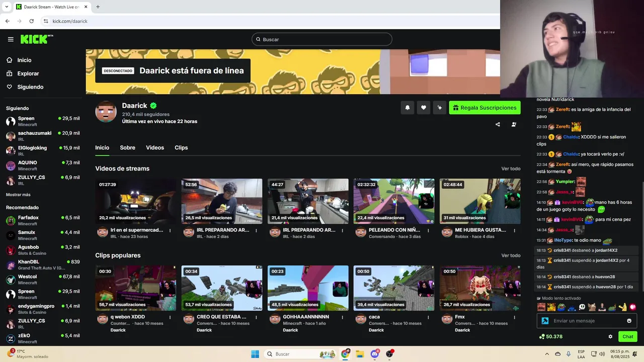Open options menu for caca clip

(x=428, y=318)
